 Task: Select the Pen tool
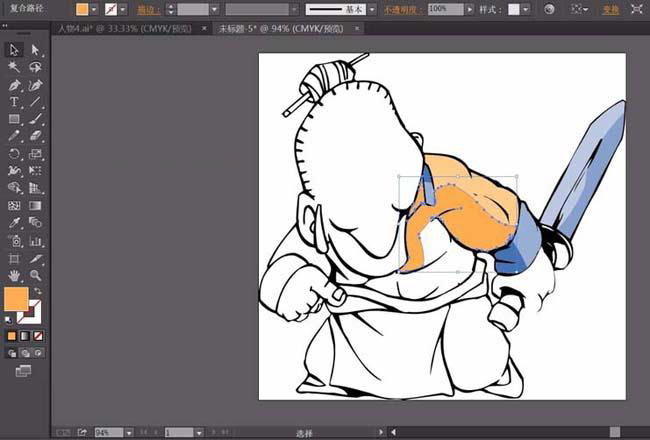14,85
